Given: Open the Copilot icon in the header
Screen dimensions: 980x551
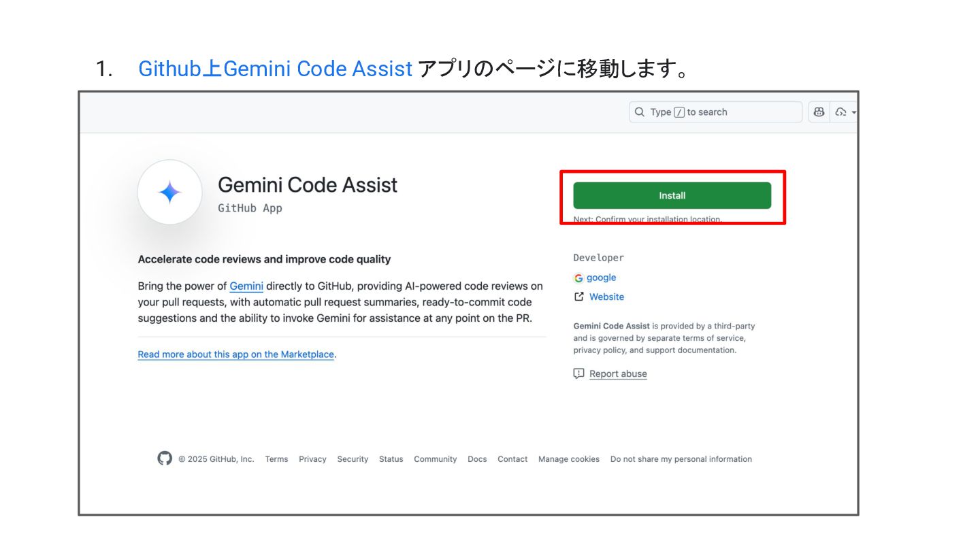Looking at the screenshot, I should point(819,112).
